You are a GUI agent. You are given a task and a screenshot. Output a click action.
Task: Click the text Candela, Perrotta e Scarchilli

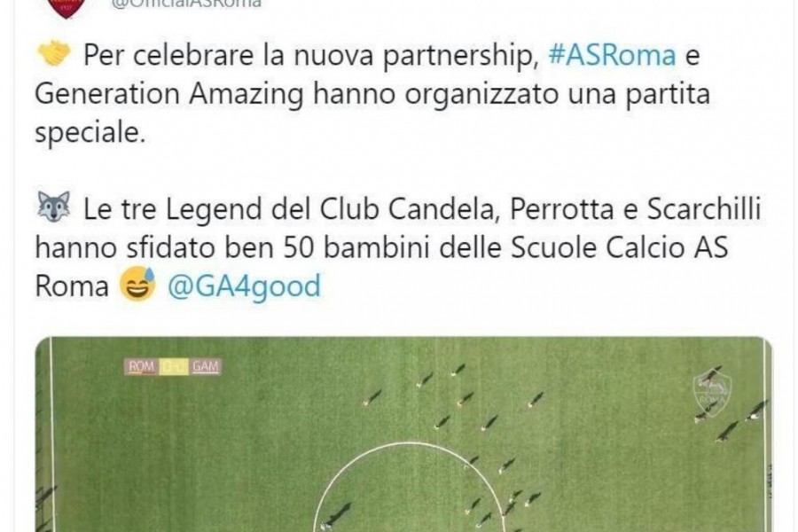click(575, 209)
